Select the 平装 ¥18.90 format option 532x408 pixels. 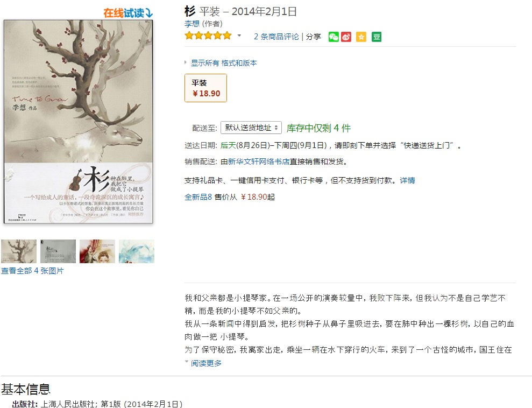205,88
